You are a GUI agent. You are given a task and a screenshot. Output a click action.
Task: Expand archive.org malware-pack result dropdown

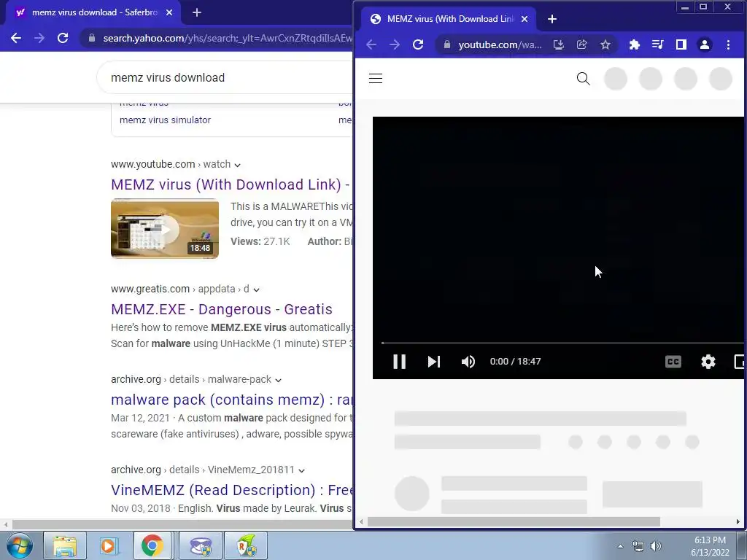tap(278, 380)
